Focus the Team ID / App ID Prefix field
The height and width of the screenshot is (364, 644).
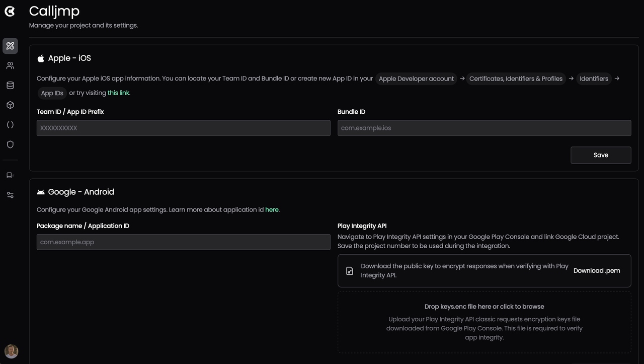pyautogui.click(x=184, y=128)
